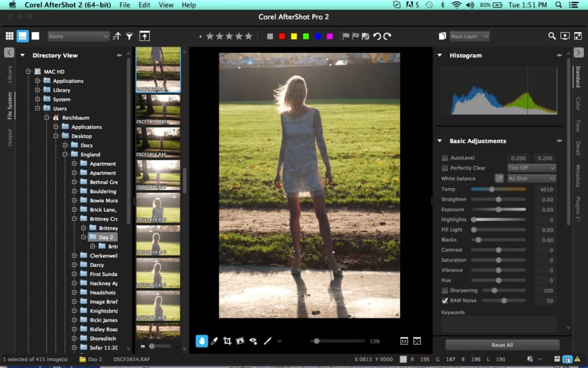Click the filter funnel icon
588x368 pixels.
click(x=130, y=36)
